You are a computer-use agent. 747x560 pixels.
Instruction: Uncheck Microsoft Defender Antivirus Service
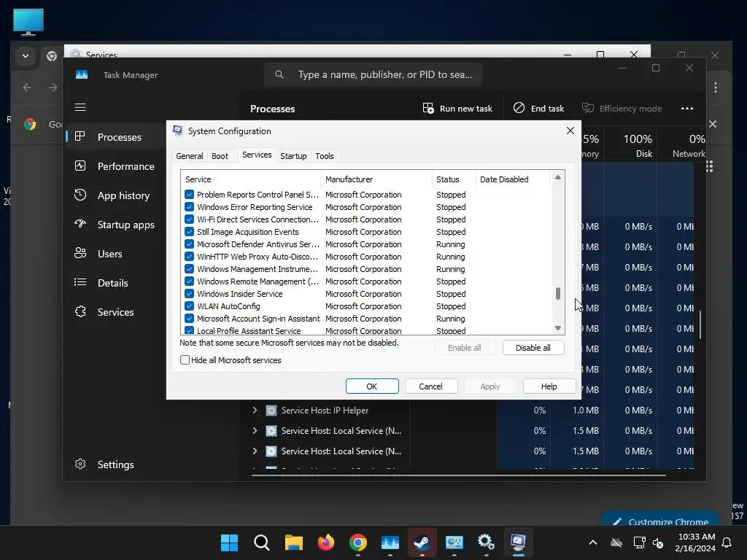189,244
